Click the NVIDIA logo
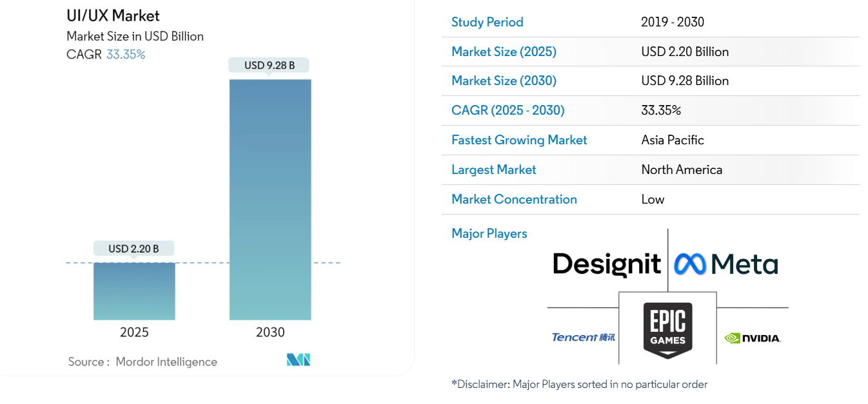The image size is (868, 404). click(x=752, y=338)
